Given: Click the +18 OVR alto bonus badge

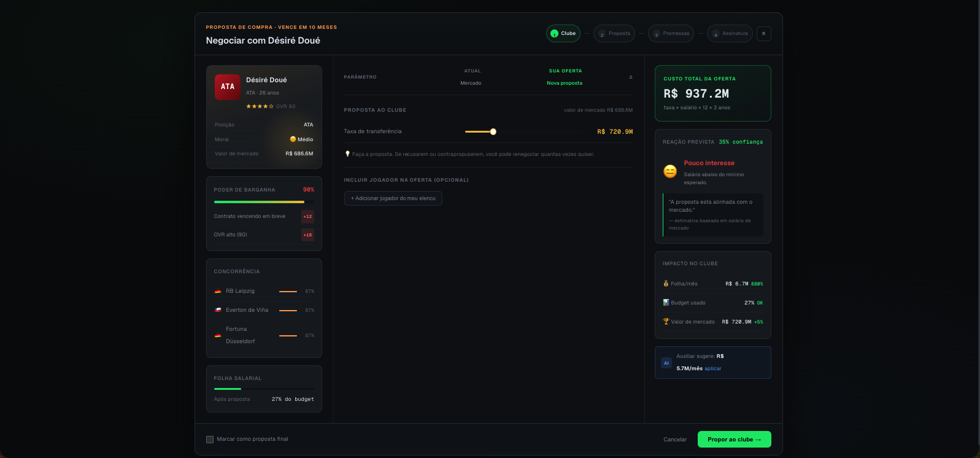Looking at the screenshot, I should pos(307,235).
